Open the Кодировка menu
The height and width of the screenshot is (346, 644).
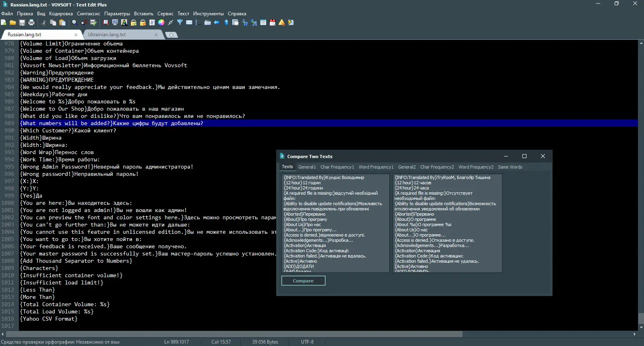61,14
